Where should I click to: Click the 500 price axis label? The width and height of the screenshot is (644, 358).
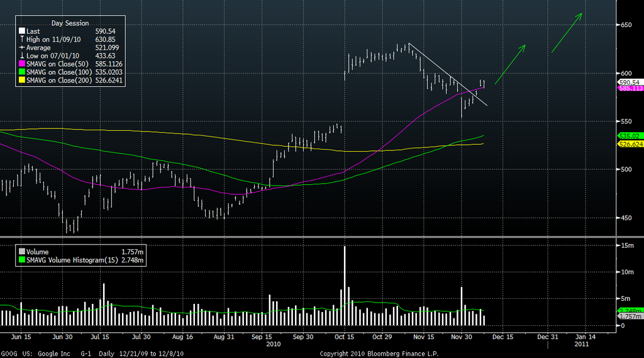(x=626, y=169)
